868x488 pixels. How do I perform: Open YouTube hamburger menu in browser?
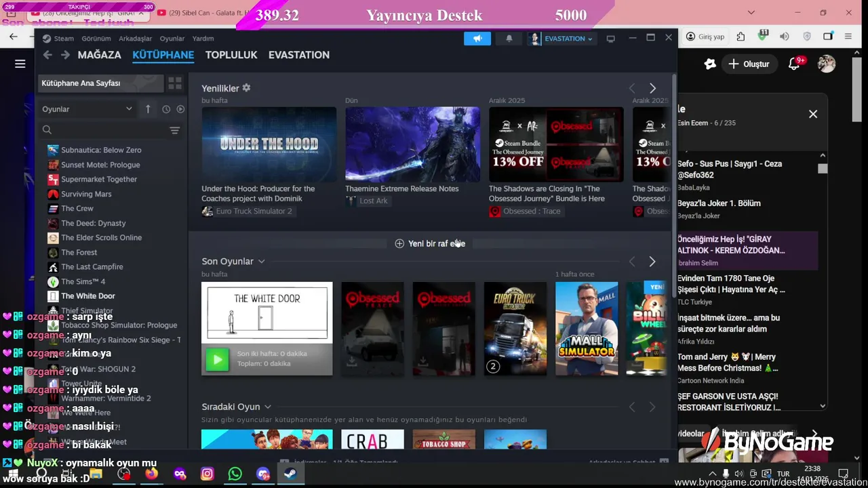tap(20, 64)
